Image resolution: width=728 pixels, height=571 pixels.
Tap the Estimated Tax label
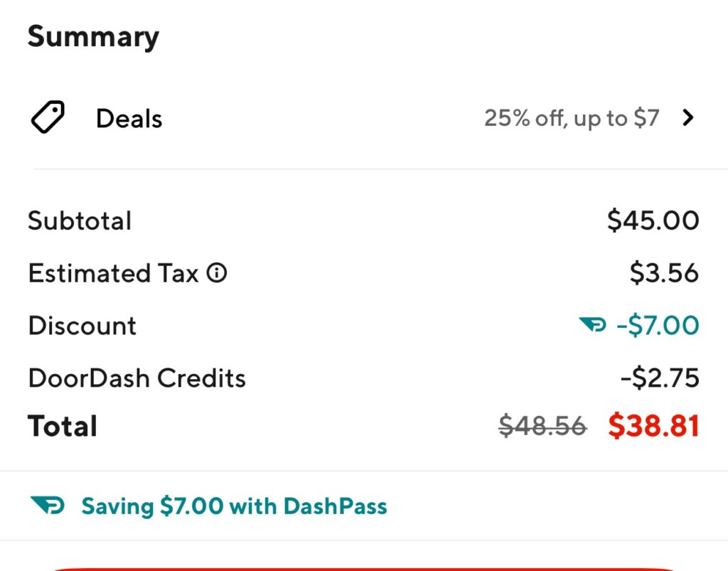[x=113, y=273]
